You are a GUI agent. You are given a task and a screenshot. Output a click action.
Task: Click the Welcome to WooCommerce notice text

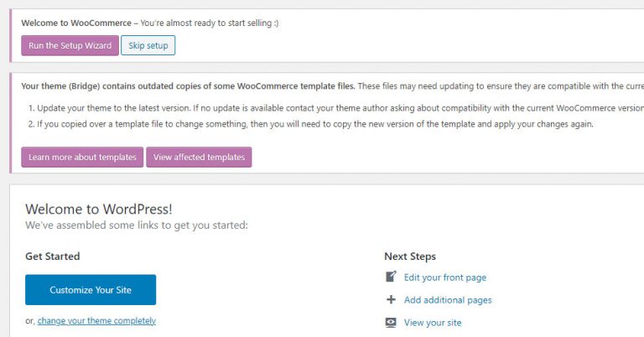(x=149, y=23)
